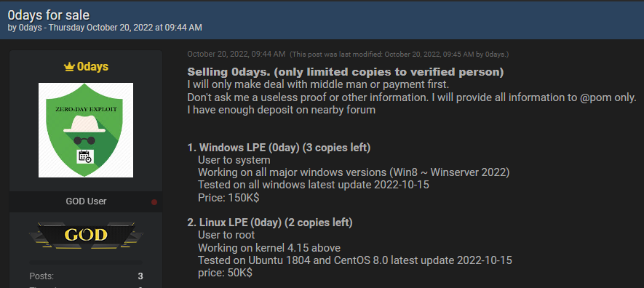
Task: Click author name 0days in thread byline
Action: 31,28
